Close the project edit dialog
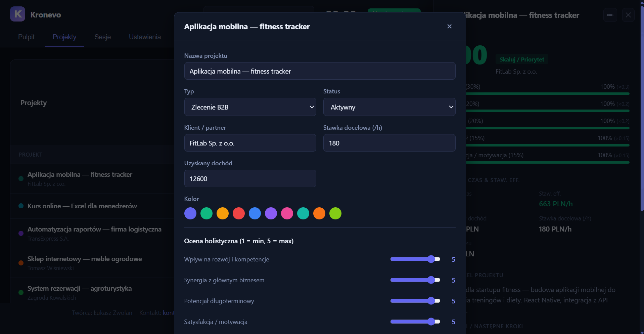This screenshot has width=644, height=334. 449,27
